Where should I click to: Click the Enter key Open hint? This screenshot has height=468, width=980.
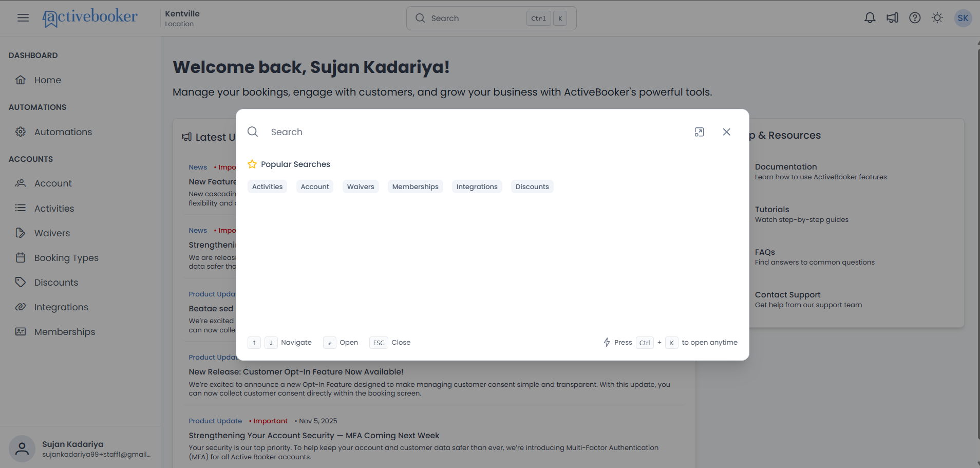[330, 343]
